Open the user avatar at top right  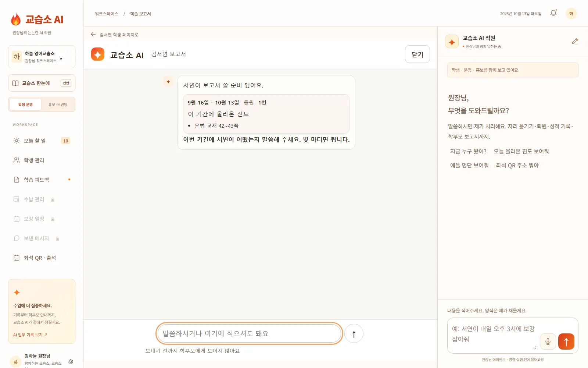[x=571, y=13]
